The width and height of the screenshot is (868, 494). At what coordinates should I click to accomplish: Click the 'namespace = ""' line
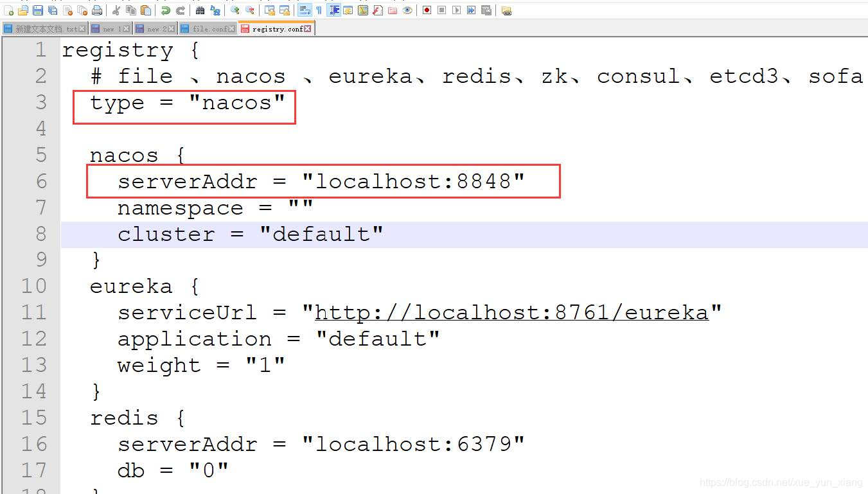click(215, 208)
